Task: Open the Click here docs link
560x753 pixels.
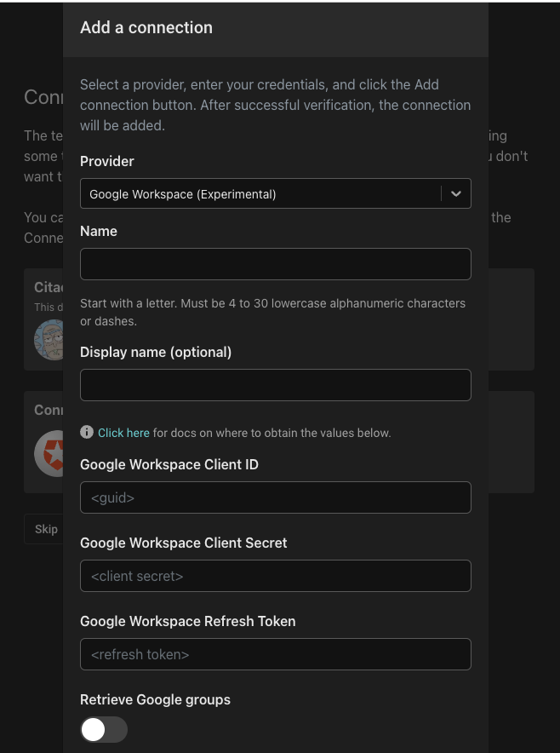Action: 123,433
